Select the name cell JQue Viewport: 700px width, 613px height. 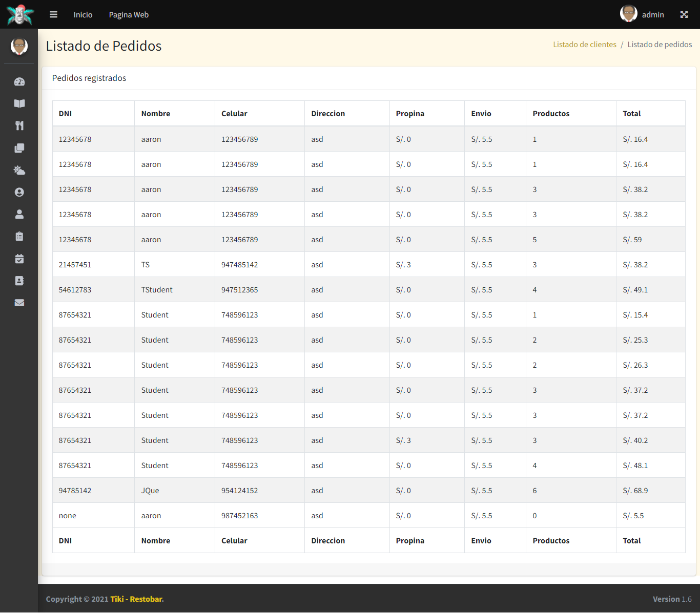(x=174, y=491)
